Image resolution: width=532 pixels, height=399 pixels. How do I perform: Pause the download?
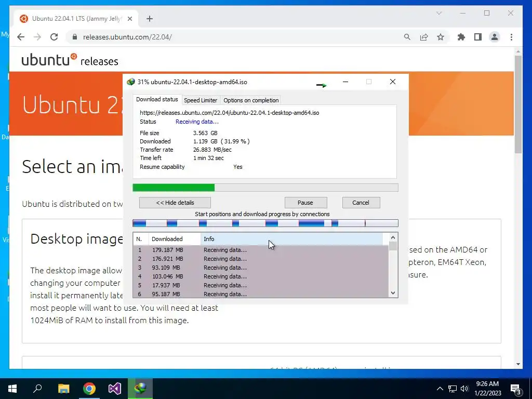305,203
